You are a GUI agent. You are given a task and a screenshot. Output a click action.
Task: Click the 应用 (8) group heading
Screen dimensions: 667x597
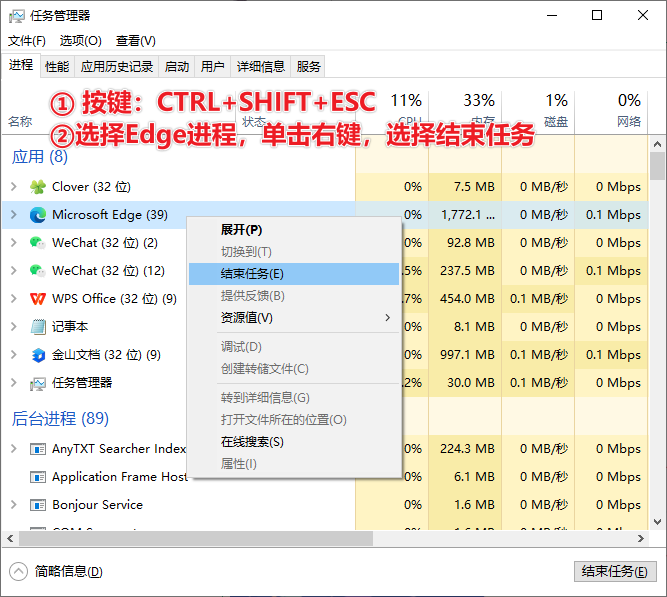[x=40, y=157]
